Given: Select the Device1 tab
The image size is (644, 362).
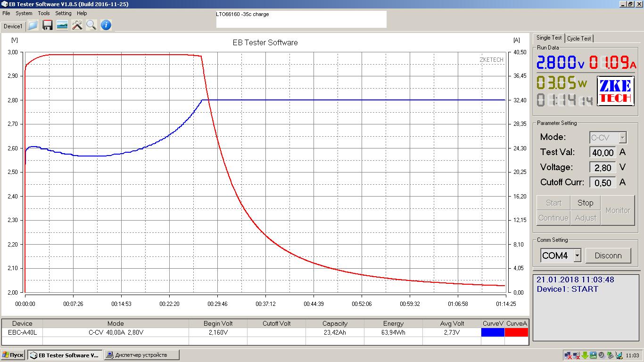Looking at the screenshot, I should 13,26.
